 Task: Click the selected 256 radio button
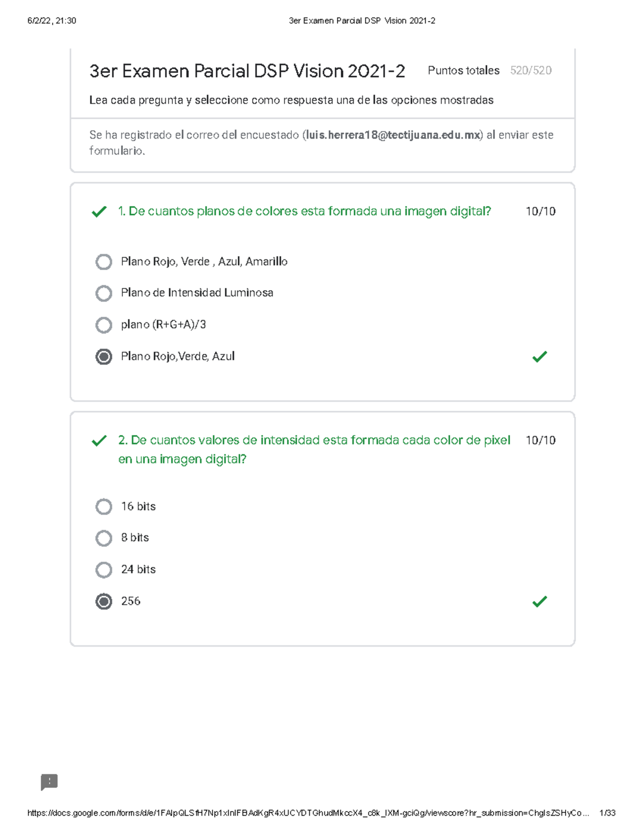[x=104, y=601]
